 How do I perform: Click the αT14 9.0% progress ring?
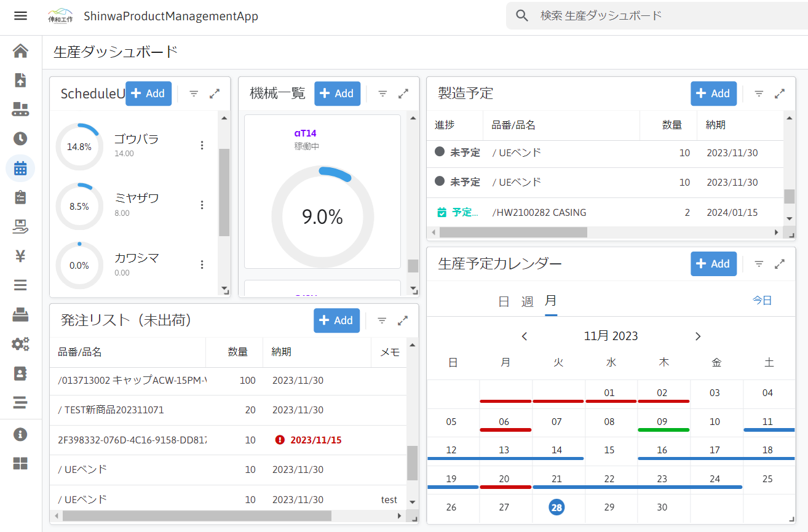tap(322, 216)
